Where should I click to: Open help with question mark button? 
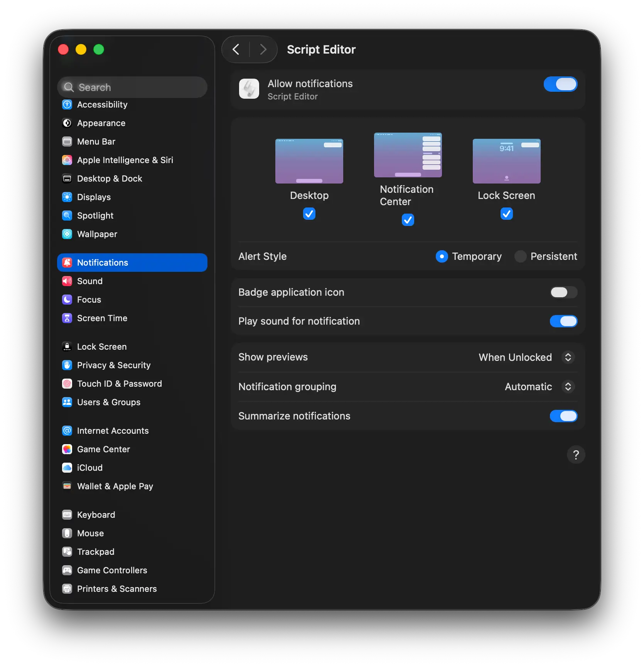pyautogui.click(x=576, y=455)
